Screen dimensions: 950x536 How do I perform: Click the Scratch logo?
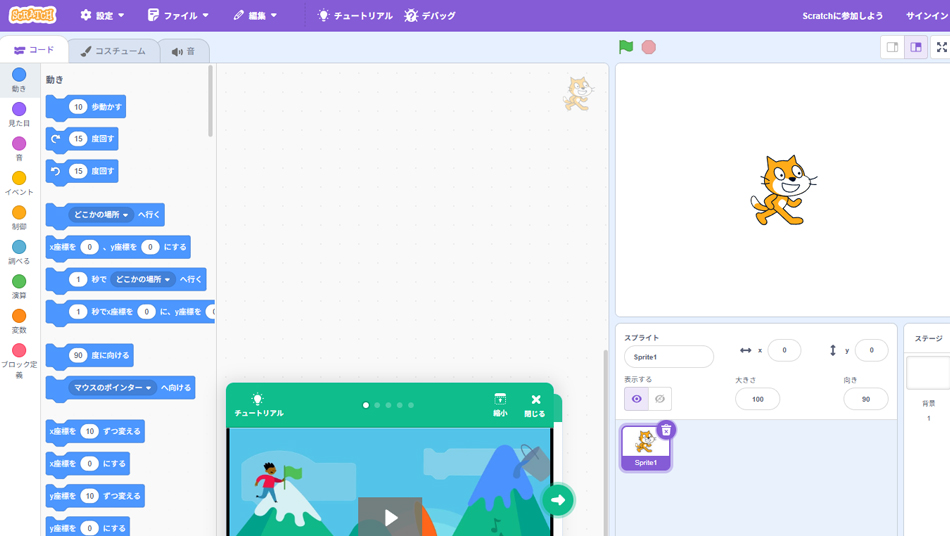[x=33, y=15]
